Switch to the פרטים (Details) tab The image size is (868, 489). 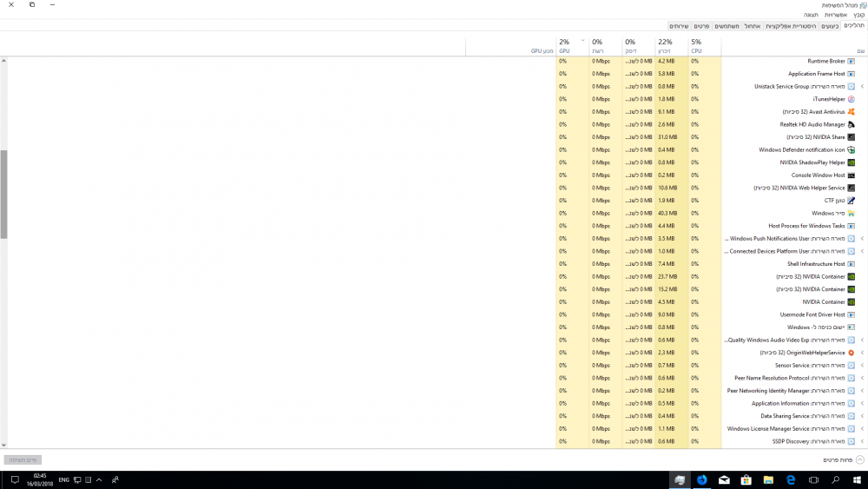pyautogui.click(x=701, y=26)
